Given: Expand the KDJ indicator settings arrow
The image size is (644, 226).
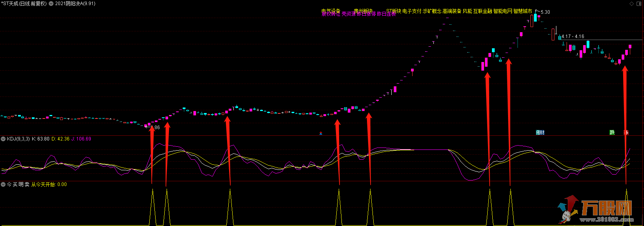Looking at the screenshot, I should point(3,139).
